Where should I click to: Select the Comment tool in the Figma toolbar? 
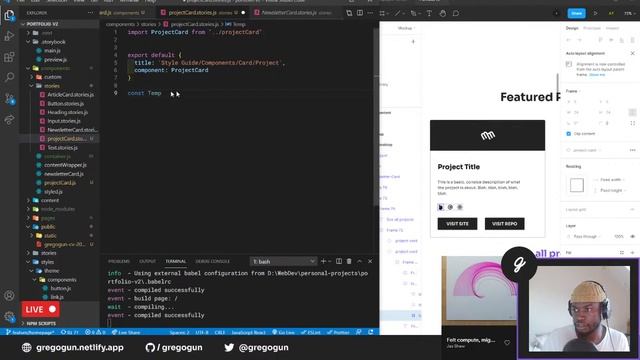point(456,13)
